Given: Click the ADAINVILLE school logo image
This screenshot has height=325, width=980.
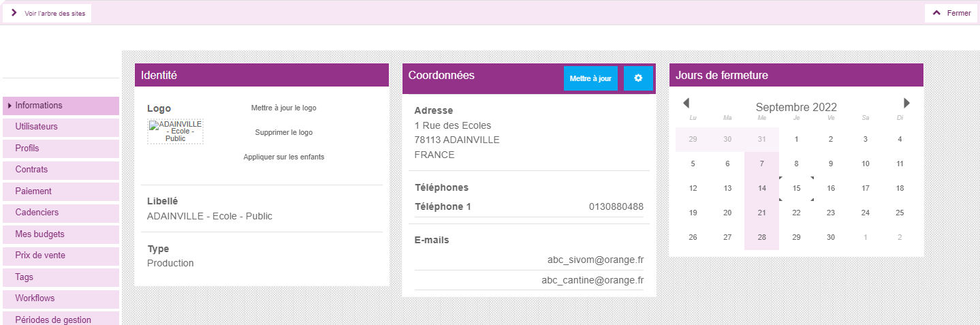Looking at the screenshot, I should tap(175, 131).
